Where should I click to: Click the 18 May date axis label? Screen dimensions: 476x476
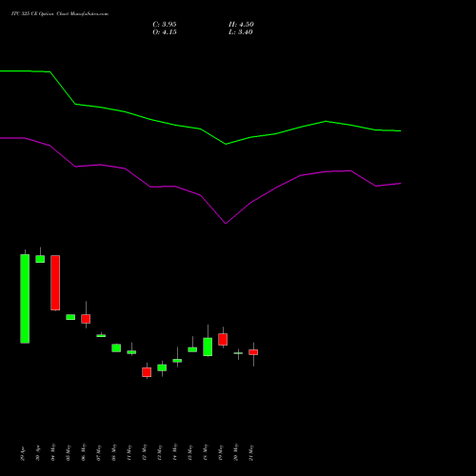pyautogui.click(x=206, y=452)
